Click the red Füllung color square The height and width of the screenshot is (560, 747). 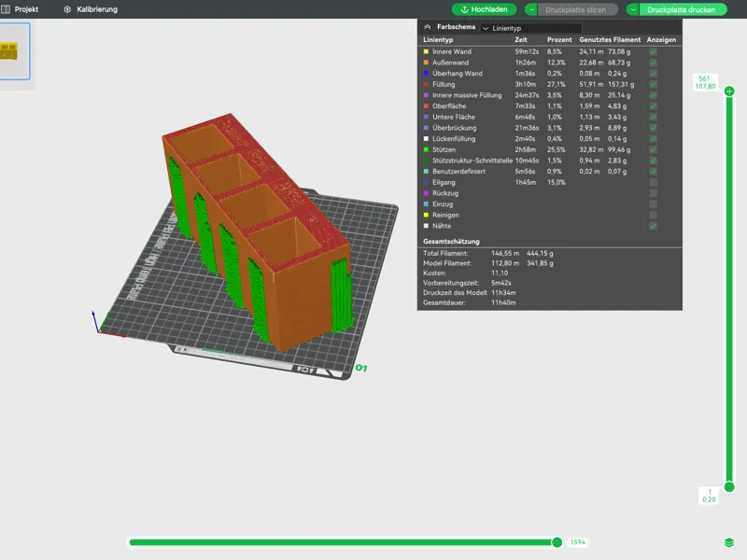426,84
